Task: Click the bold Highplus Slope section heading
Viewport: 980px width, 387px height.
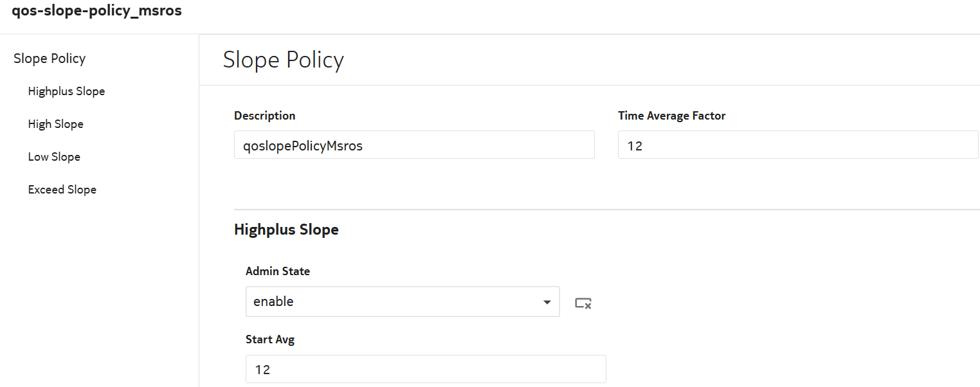Action: (x=286, y=230)
